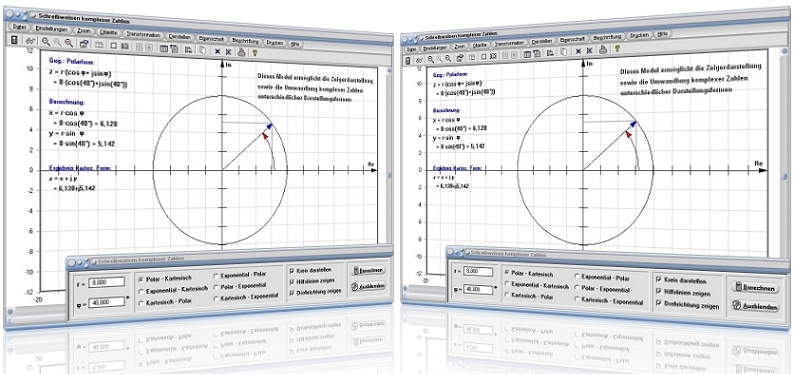Open the Hilfe menu in right window
794x374 pixels.
click(x=662, y=34)
